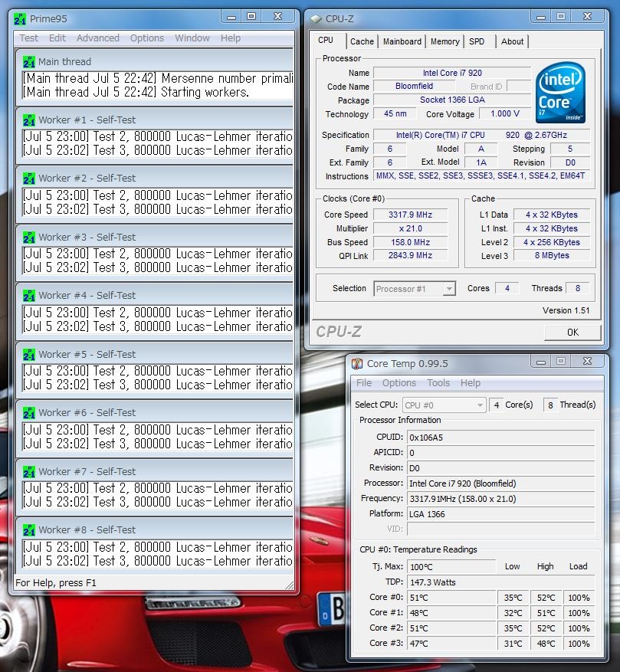Click the Worker #6 Self-Test title bar
The image size is (620, 672).
(153, 413)
